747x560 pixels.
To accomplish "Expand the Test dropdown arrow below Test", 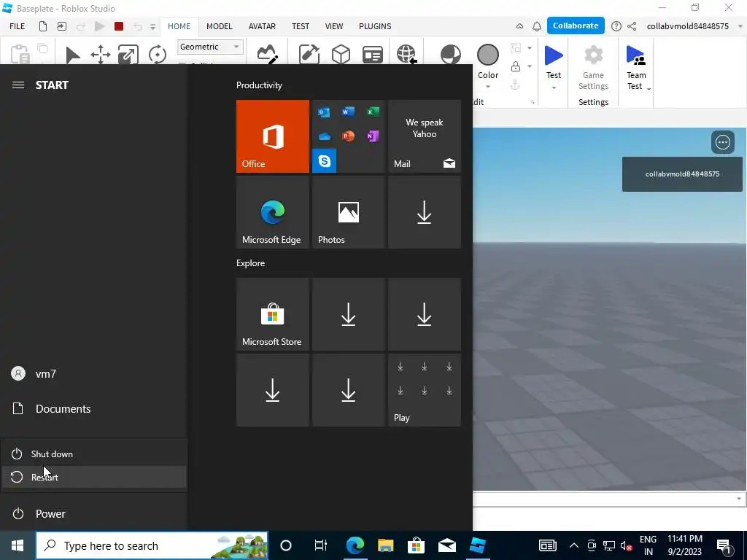I will (554, 87).
